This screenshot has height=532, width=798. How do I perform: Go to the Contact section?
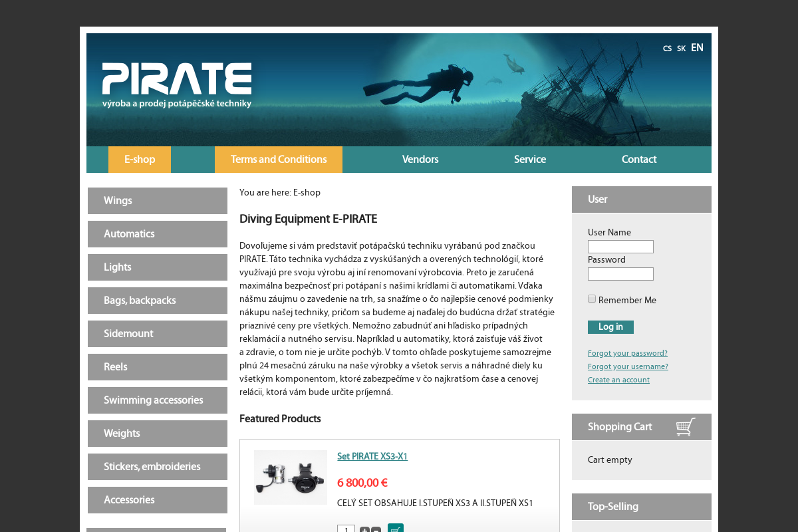(x=638, y=160)
